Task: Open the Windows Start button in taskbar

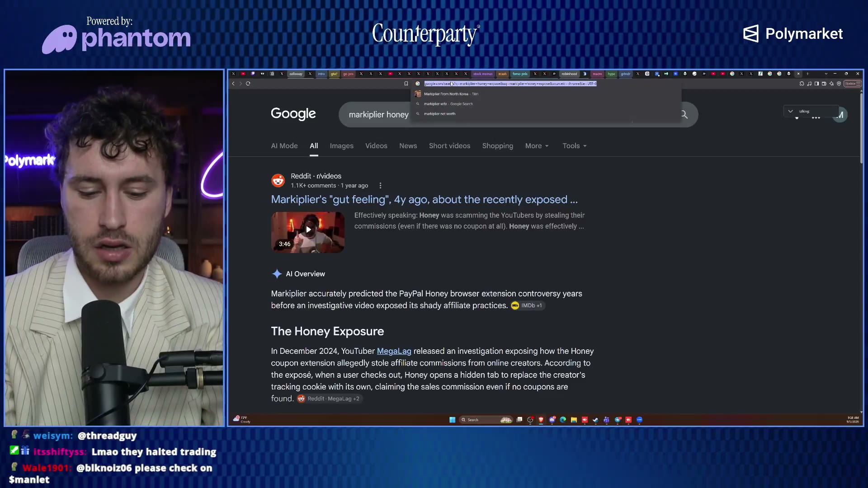Action: coord(452,420)
